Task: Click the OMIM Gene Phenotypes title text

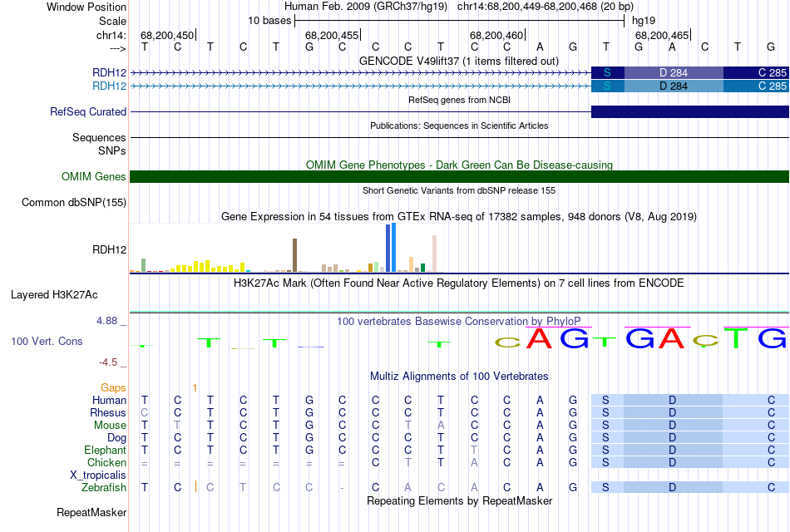Action: pos(459,165)
